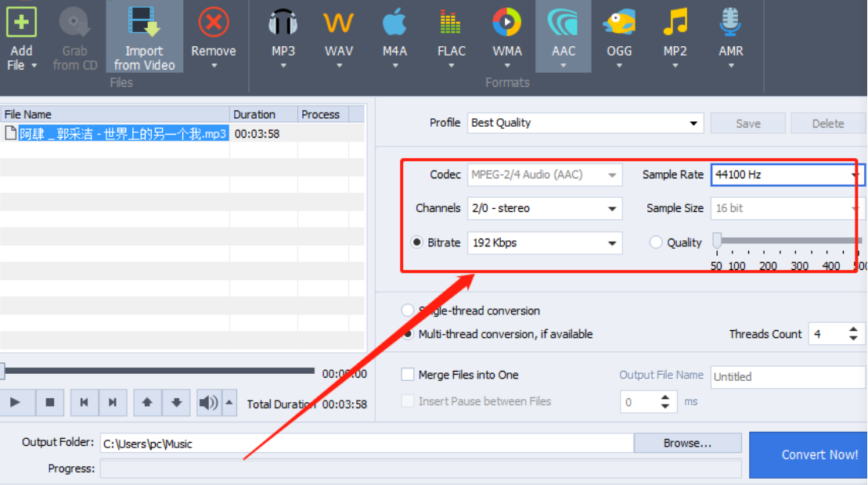
Task: Move file up with arrow icon
Action: coord(147,403)
